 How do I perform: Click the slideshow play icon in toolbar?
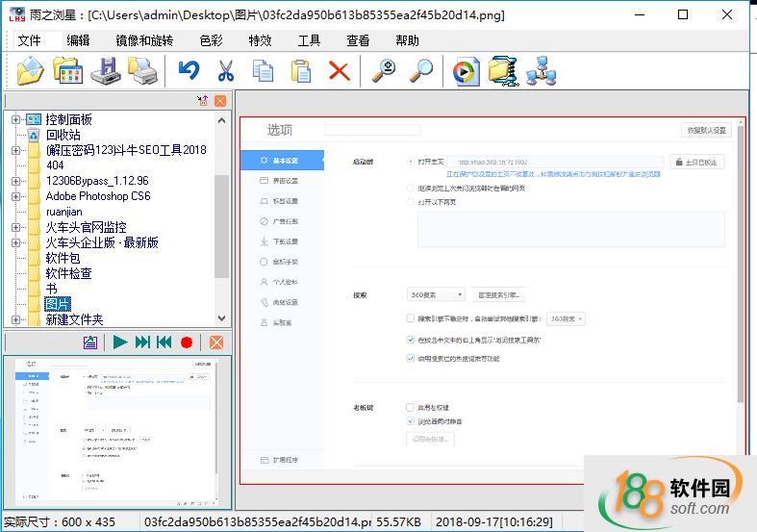coord(466,70)
